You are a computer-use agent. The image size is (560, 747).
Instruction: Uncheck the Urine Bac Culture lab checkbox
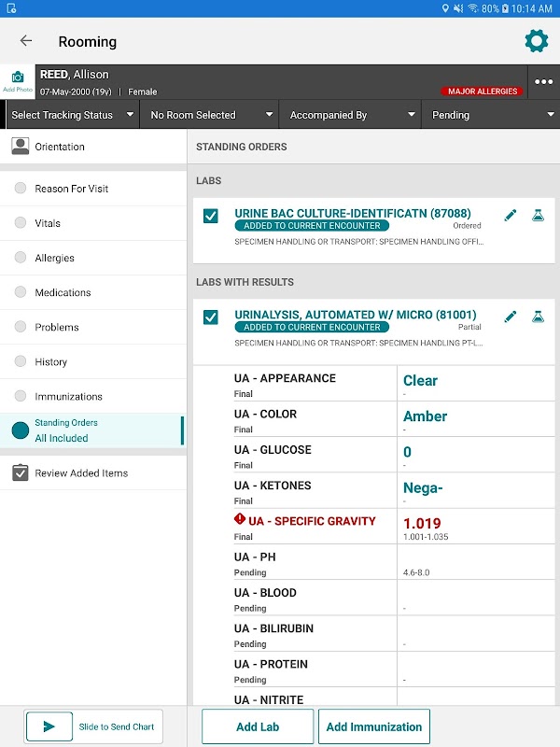point(211,216)
